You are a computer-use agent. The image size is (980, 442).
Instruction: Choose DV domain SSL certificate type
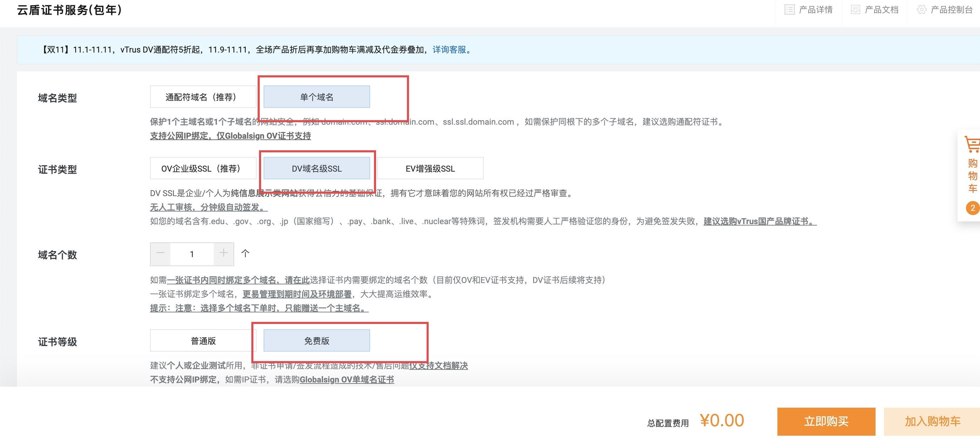coord(316,168)
